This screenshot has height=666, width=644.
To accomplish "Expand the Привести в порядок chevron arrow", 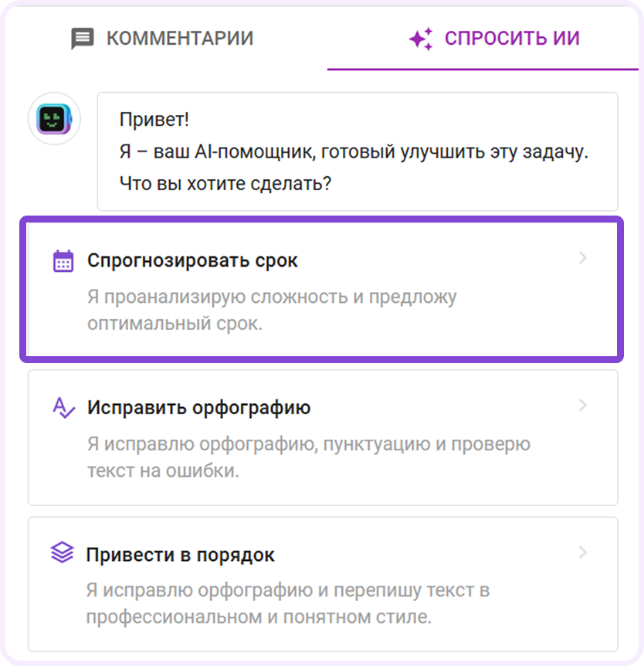I will click(x=583, y=552).
